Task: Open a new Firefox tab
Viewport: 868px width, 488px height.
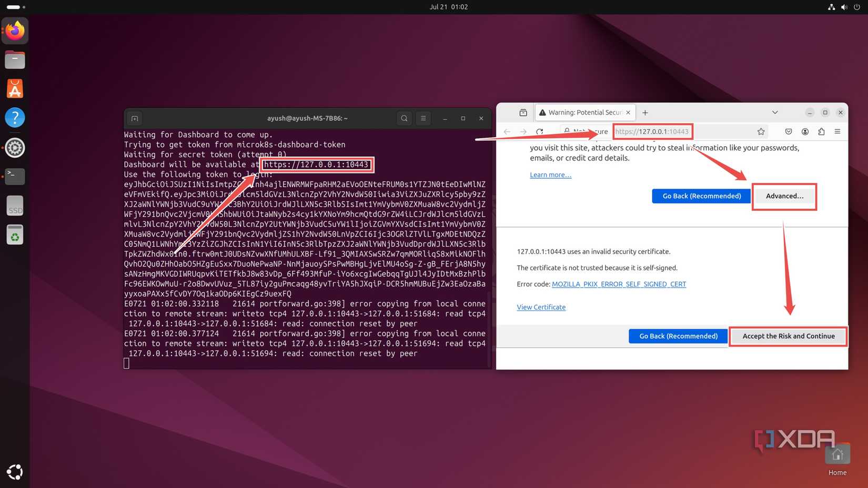Action: tap(645, 113)
